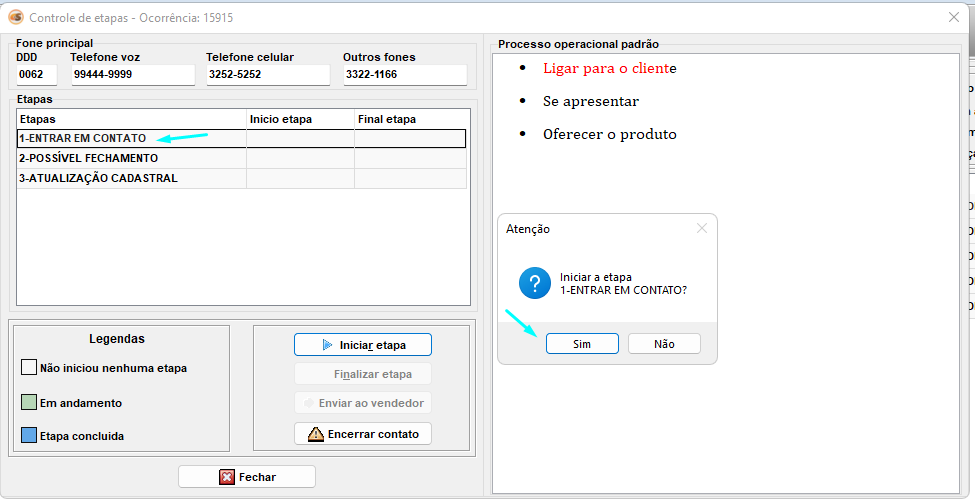Close the Atenção dialog with its X
This screenshot has width=975, height=501.
702,228
